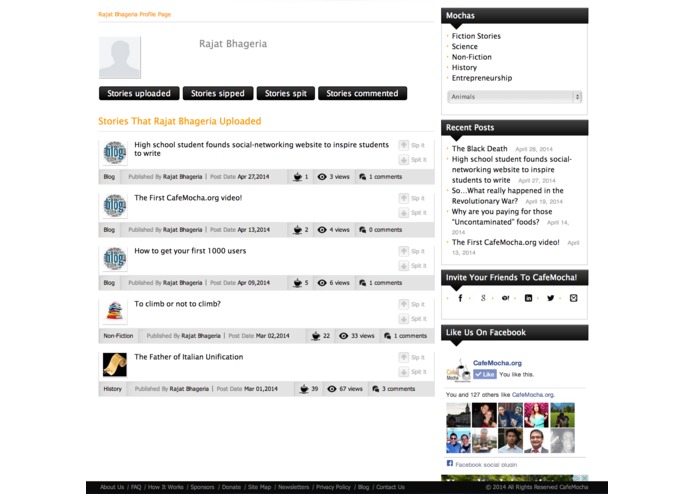695x494 pixels.
Task: Open 'So...What really happened in the Revolutionary War?'
Action: click(x=508, y=196)
